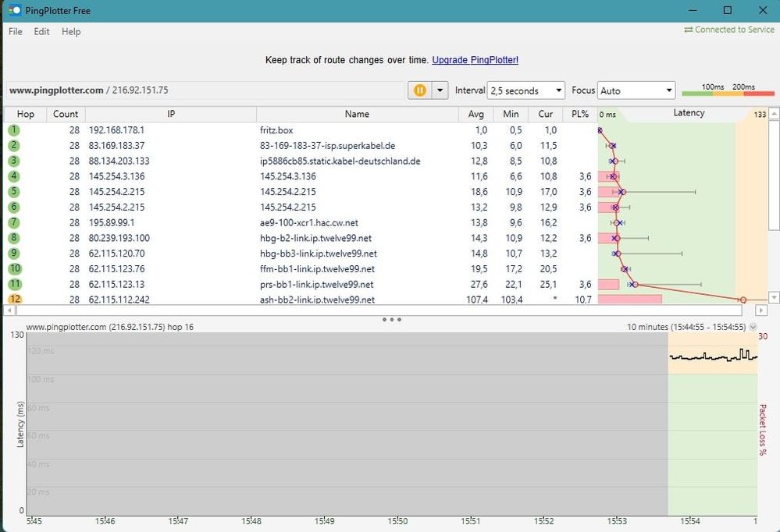
Task: Open the Interval 2,5 seconds dropdown
Action: (525, 90)
